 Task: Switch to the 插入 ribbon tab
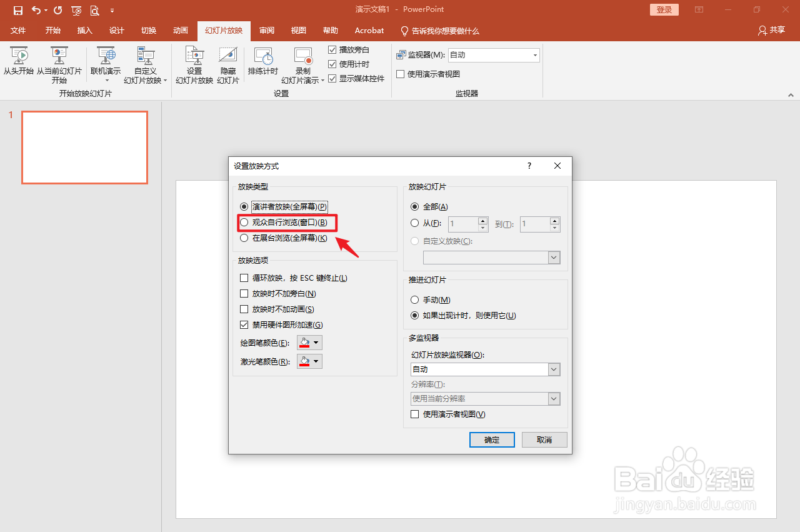84,31
